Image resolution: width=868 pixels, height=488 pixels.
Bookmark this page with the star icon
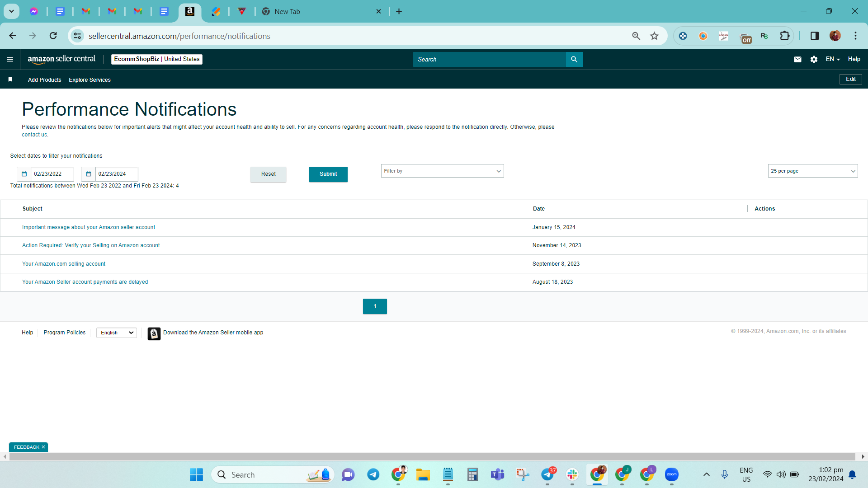coord(654,36)
